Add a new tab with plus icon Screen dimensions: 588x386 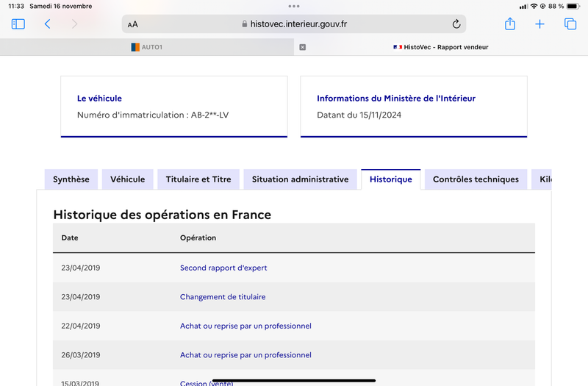[x=539, y=24]
